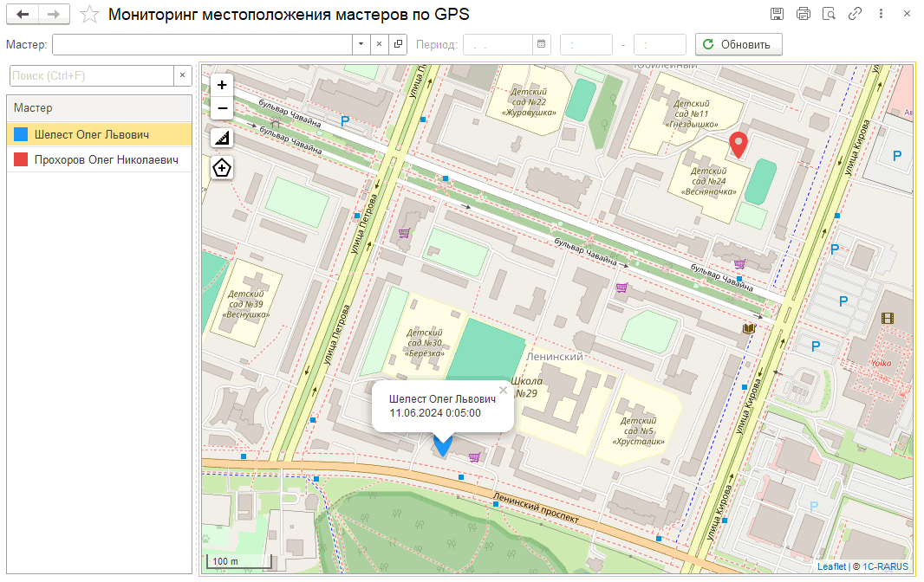Open the calendar picker for Период date
The height and width of the screenshot is (582, 924).
point(542,44)
